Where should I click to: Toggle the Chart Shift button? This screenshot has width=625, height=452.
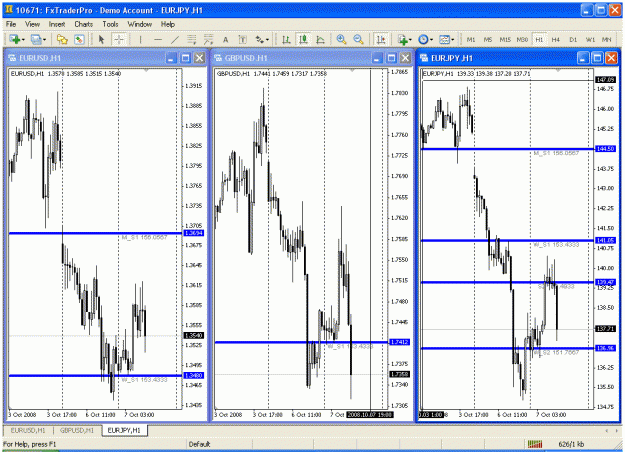(x=381, y=39)
